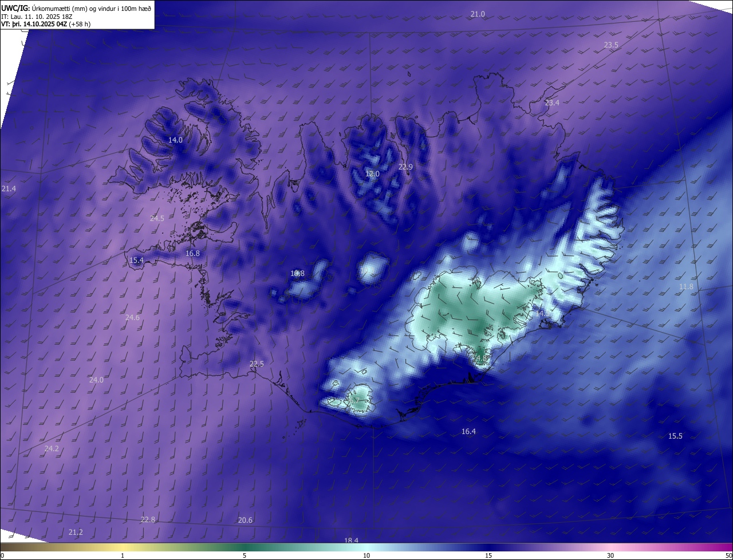Click the 22.5 value label
Image resolution: width=733 pixels, height=560 pixels.
tap(257, 364)
